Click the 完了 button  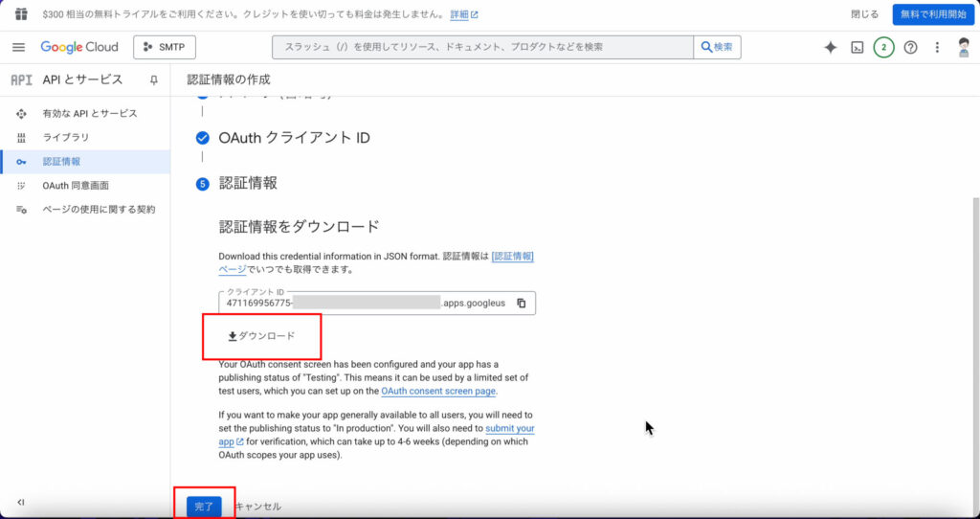[x=204, y=507]
